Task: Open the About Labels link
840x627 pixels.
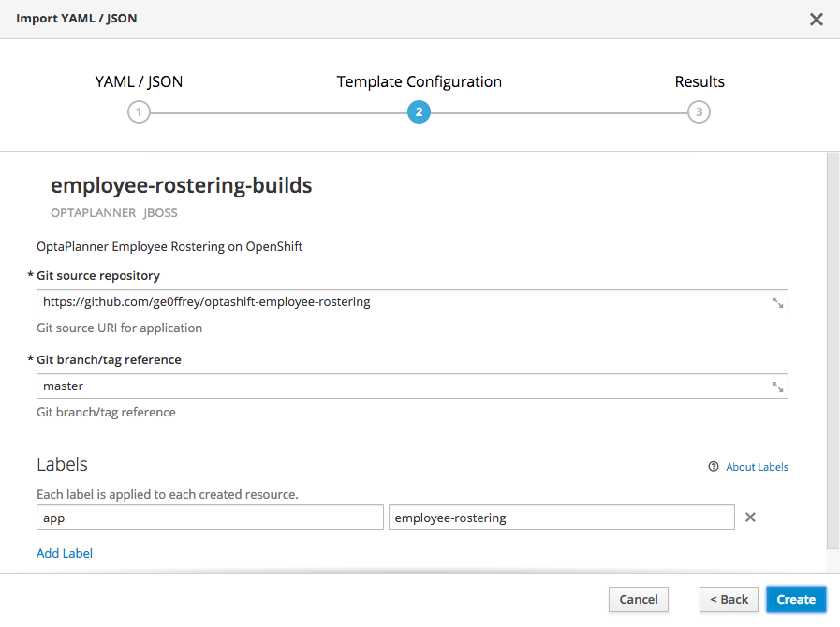Action: point(757,467)
